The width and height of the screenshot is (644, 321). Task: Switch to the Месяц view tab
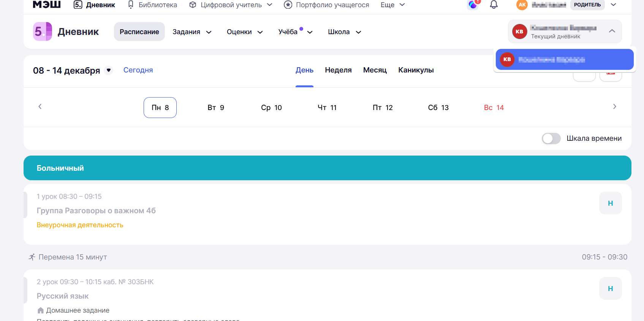pos(375,70)
